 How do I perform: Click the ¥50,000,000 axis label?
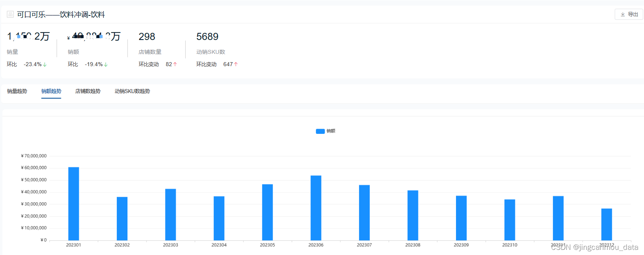click(x=34, y=180)
